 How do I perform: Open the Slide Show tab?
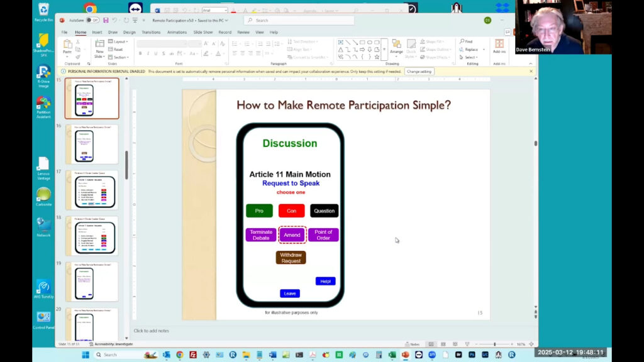pyautogui.click(x=203, y=32)
